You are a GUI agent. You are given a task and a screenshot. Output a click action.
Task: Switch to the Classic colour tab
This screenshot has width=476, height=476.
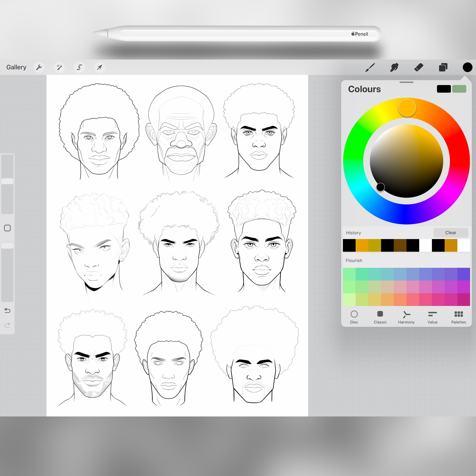point(380,317)
